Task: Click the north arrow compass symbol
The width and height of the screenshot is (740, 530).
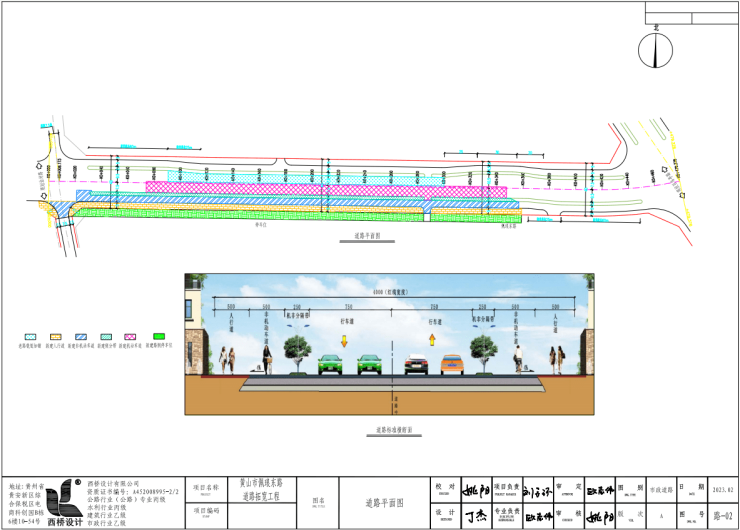Action: pyautogui.click(x=656, y=49)
